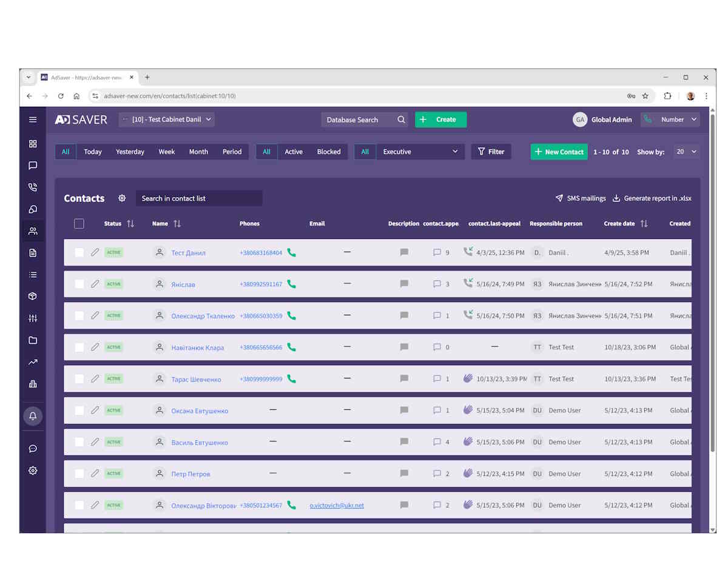Check the box for Оксана Евтушенко

pyautogui.click(x=79, y=411)
